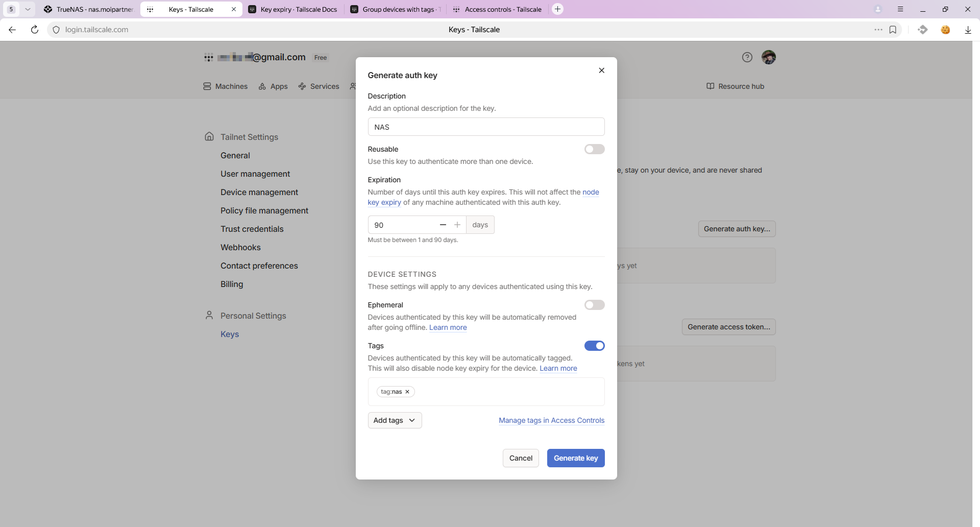
Task: Switch to the Key expiry Docs tab
Action: point(293,9)
